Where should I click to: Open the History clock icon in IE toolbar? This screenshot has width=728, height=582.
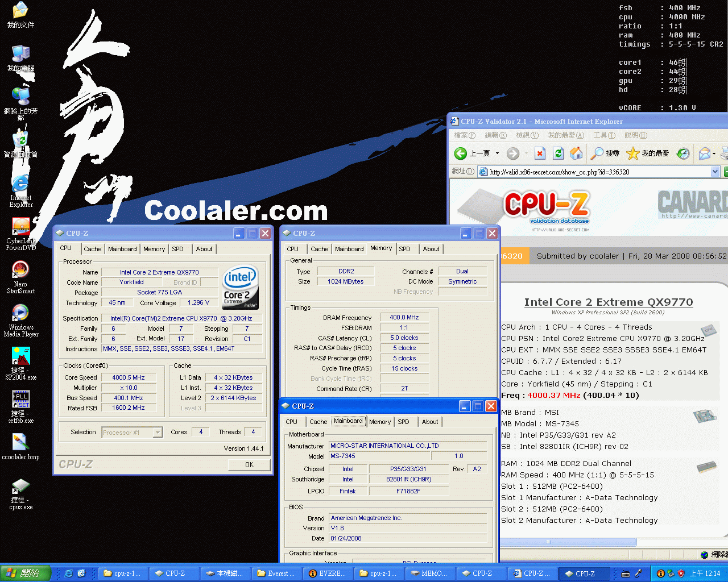tap(683, 153)
